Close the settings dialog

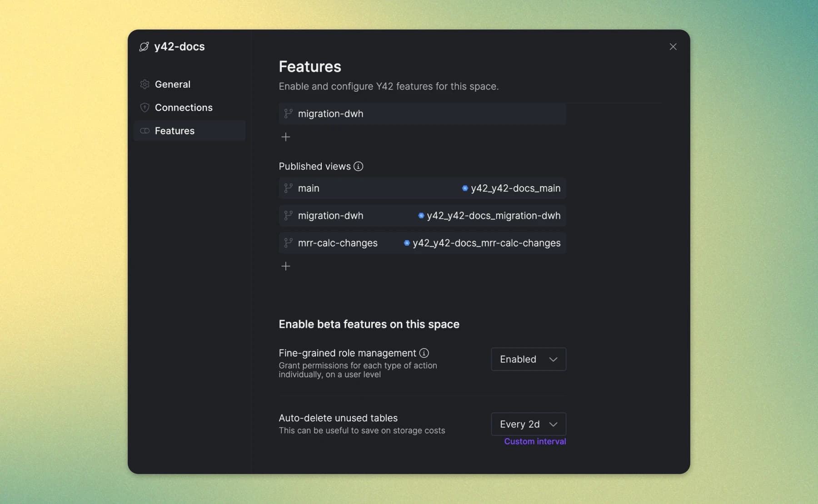(673, 47)
